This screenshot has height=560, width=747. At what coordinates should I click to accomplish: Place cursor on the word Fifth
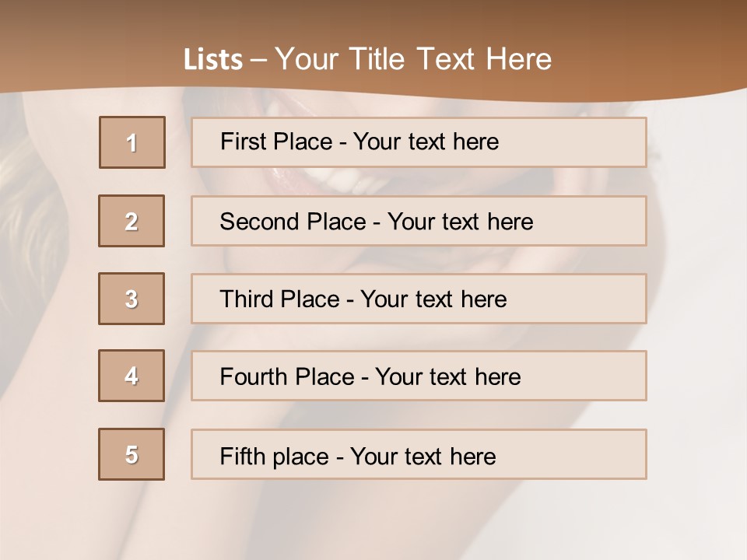(242, 456)
